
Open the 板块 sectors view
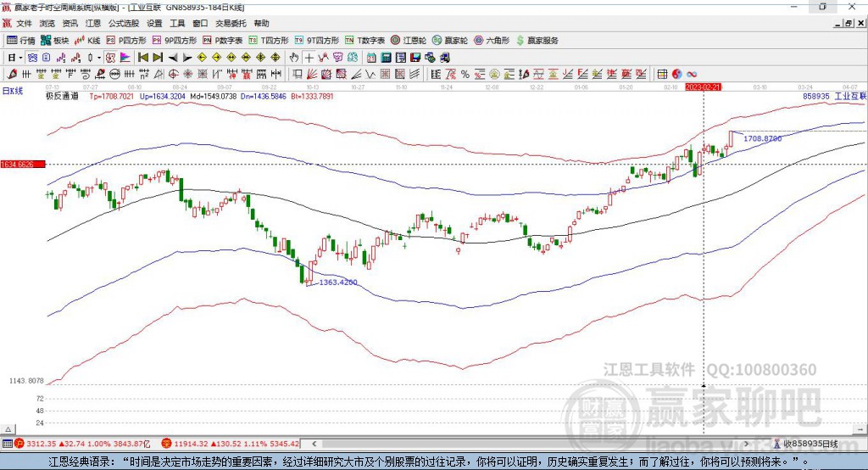55,41
